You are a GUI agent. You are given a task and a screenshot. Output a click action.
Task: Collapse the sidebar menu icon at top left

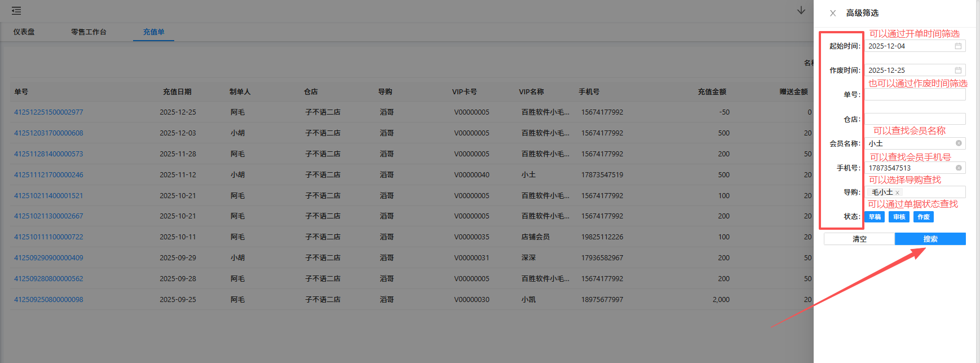[16, 11]
